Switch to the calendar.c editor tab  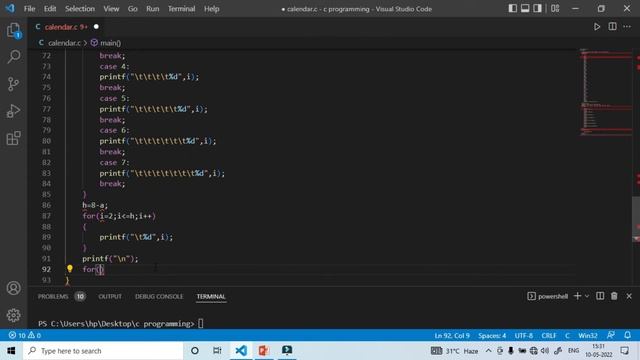pyautogui.click(x=66, y=27)
